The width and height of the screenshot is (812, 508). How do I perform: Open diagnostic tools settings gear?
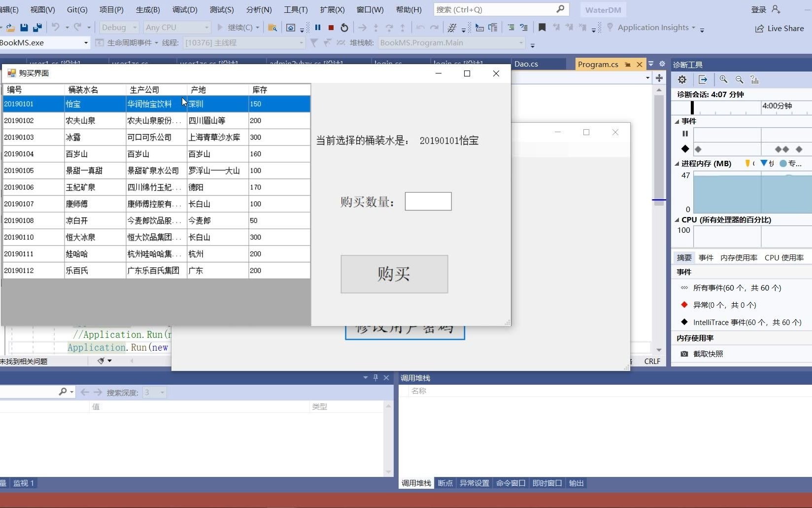tap(682, 79)
